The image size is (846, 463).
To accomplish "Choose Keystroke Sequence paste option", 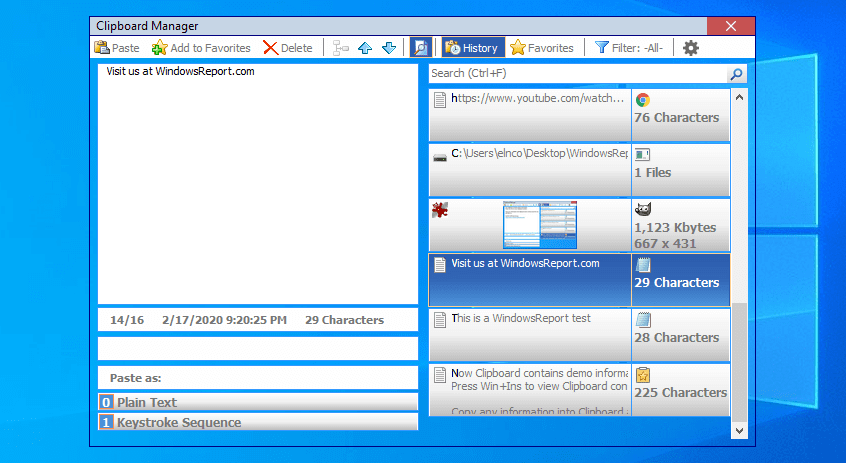I will [x=258, y=422].
